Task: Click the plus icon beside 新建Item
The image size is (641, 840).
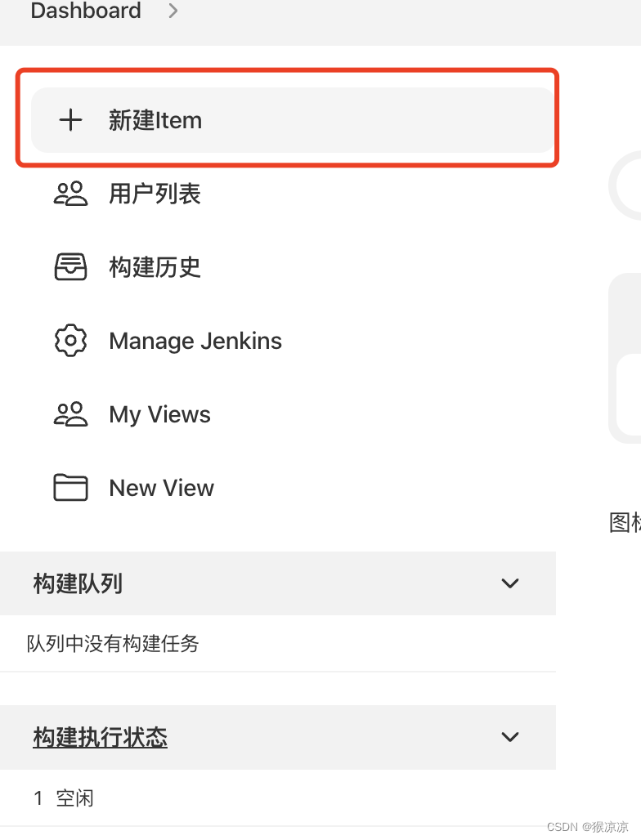Action: pyautogui.click(x=70, y=120)
